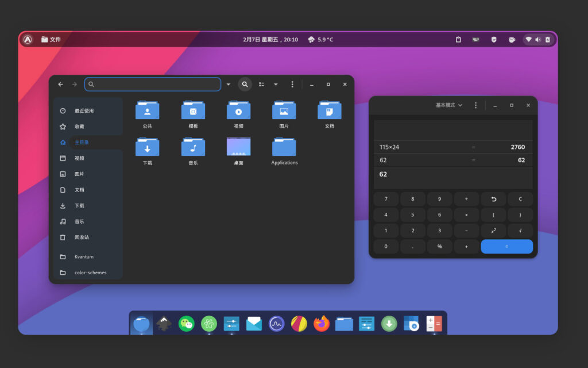The height and width of the screenshot is (368, 588).
Task: Open 收藏 starred items in sidebar
Action: [88, 126]
